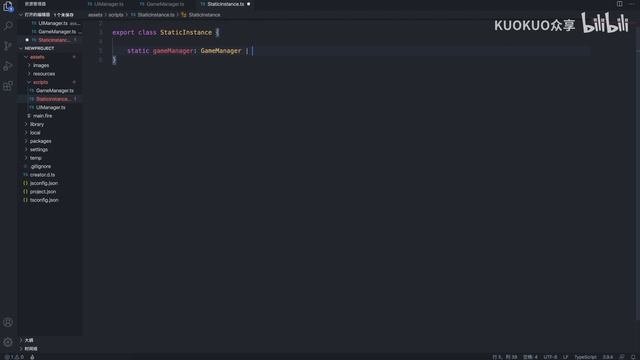Click the feedback icon in status bar
The width and height of the screenshot is (640, 360).
point(622,357)
